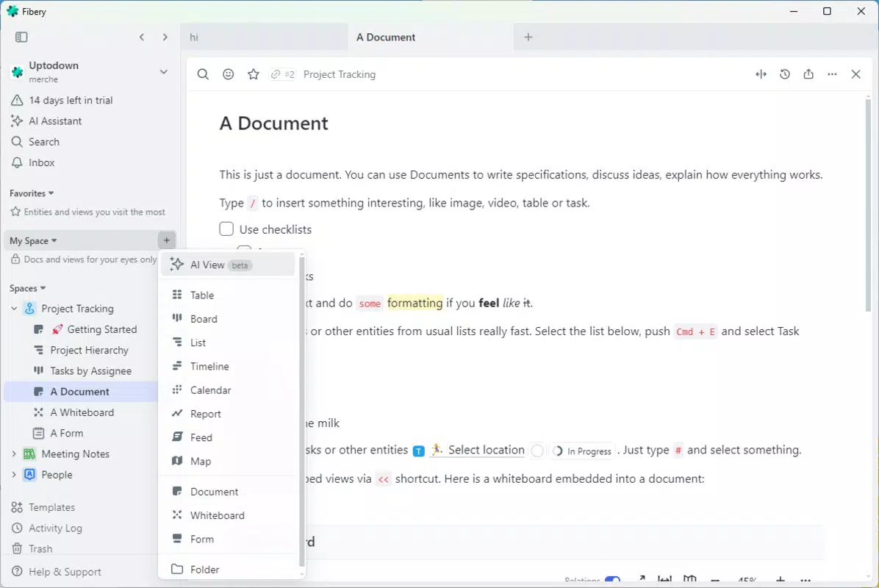Toggle the left sidebar panel icon

[x=21, y=37]
